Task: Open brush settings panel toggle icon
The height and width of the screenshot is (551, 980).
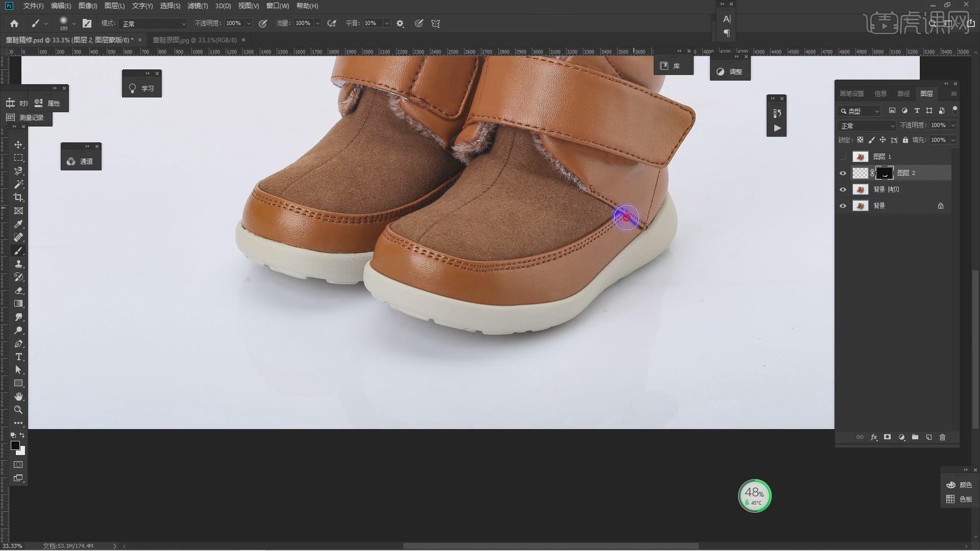Action: [x=87, y=23]
